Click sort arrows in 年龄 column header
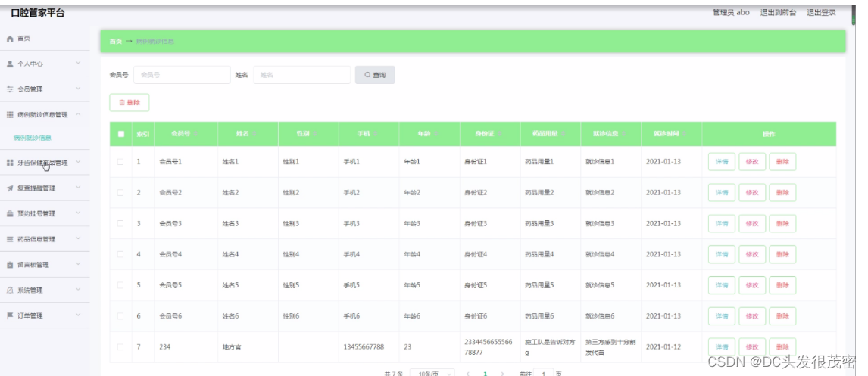Viewport: 868px width, 376px height. point(436,134)
